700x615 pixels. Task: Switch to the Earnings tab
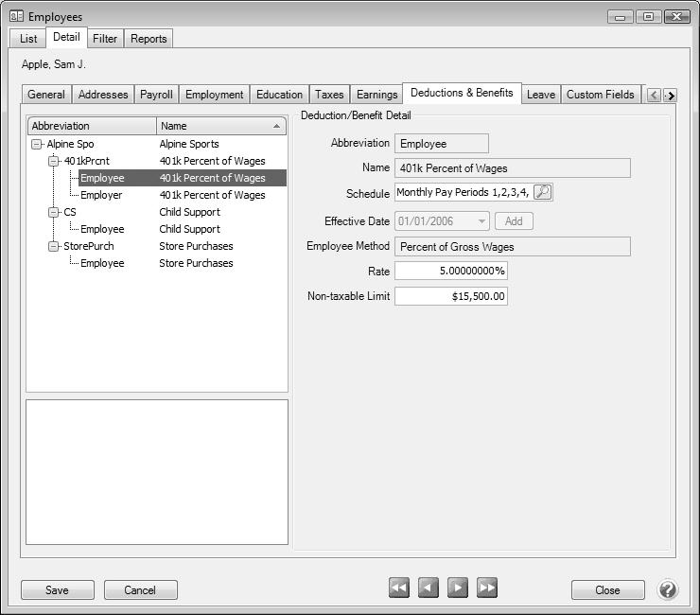(x=376, y=95)
